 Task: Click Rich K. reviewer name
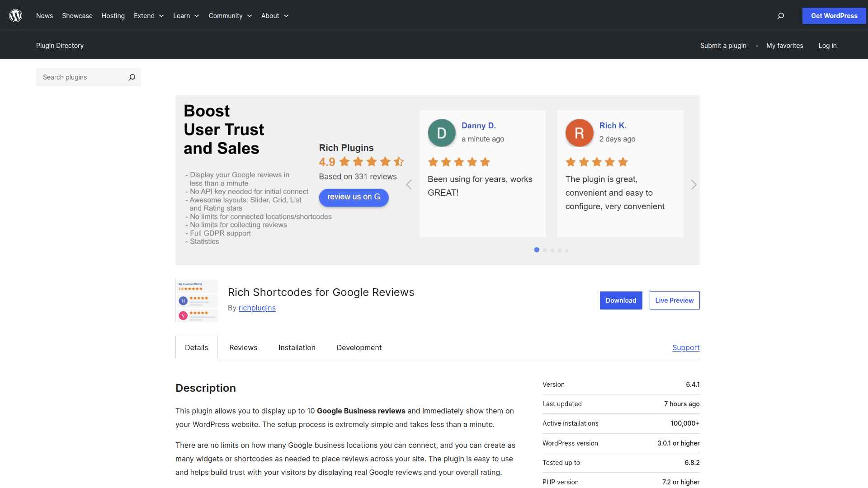pos(613,126)
